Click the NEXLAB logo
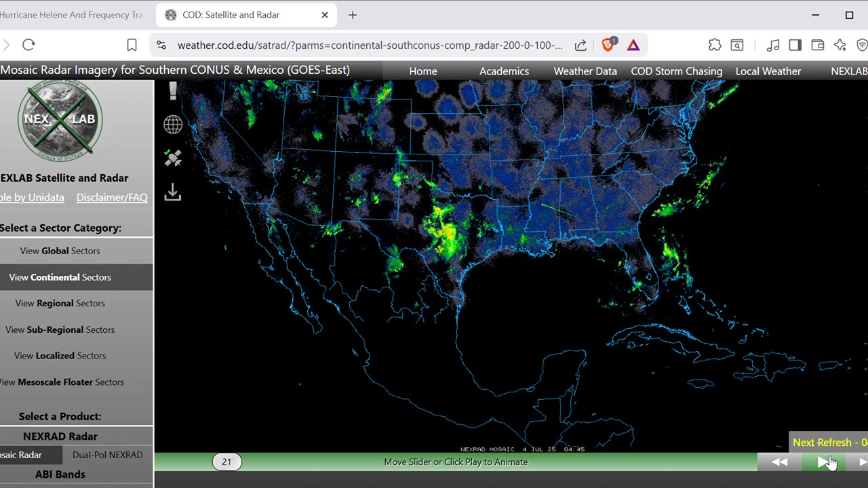 tap(60, 120)
